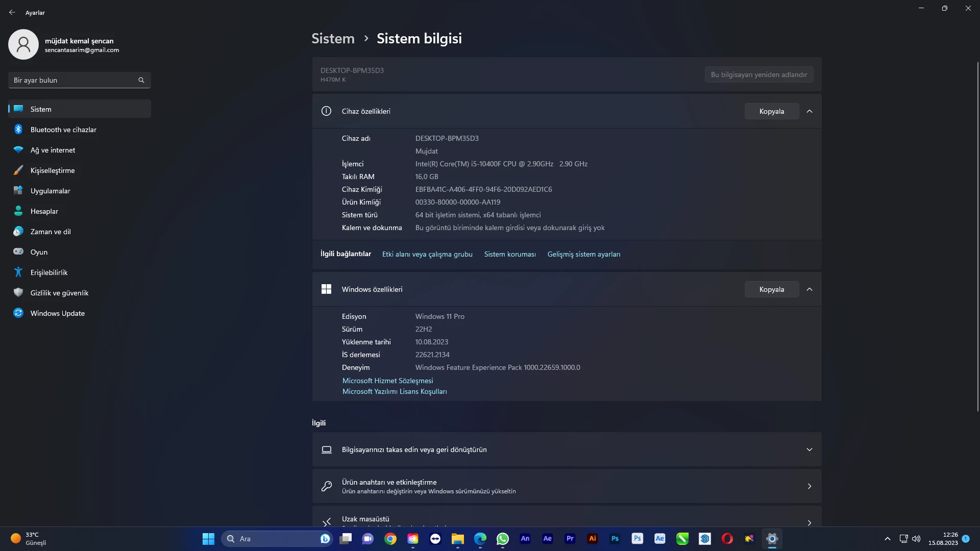Open Microsoft Hizmet Sözleşmesi link
The height and width of the screenshot is (551, 980).
coord(387,381)
